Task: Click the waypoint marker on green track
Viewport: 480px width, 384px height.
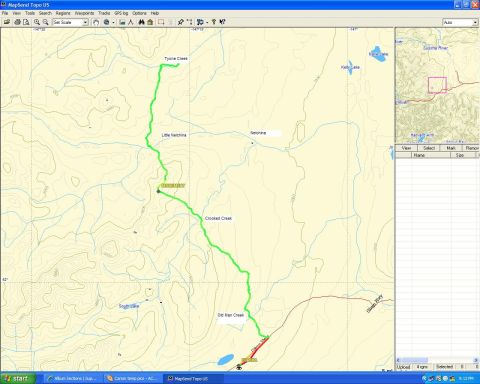Action: point(159,191)
